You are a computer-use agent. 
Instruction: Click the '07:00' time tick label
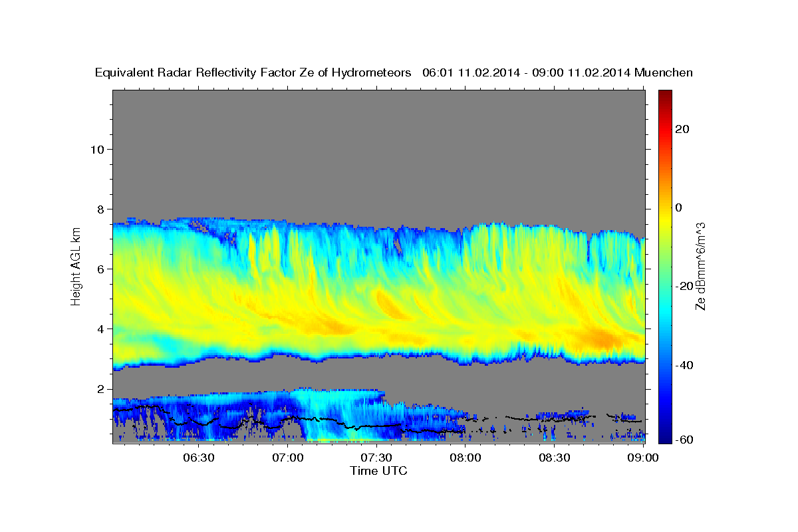pos(287,458)
